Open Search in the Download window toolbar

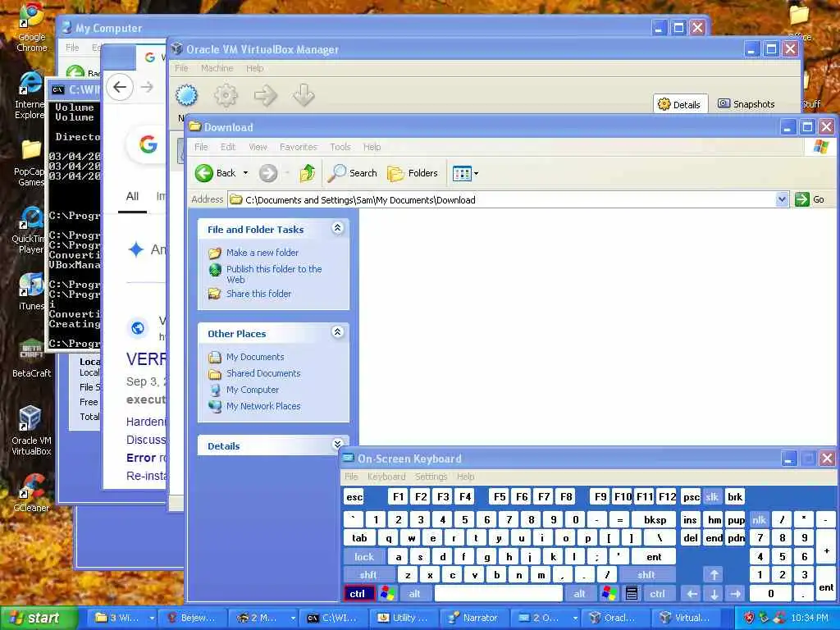(x=353, y=173)
